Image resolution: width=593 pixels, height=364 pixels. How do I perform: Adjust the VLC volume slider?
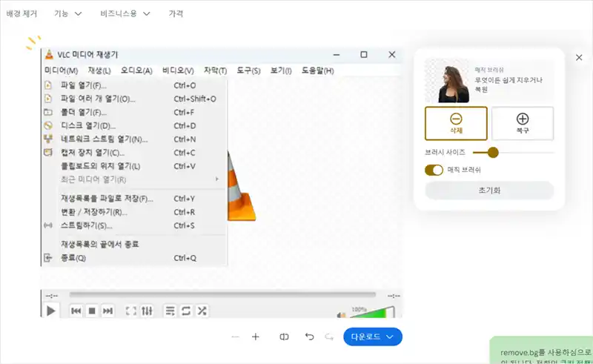[372, 313]
